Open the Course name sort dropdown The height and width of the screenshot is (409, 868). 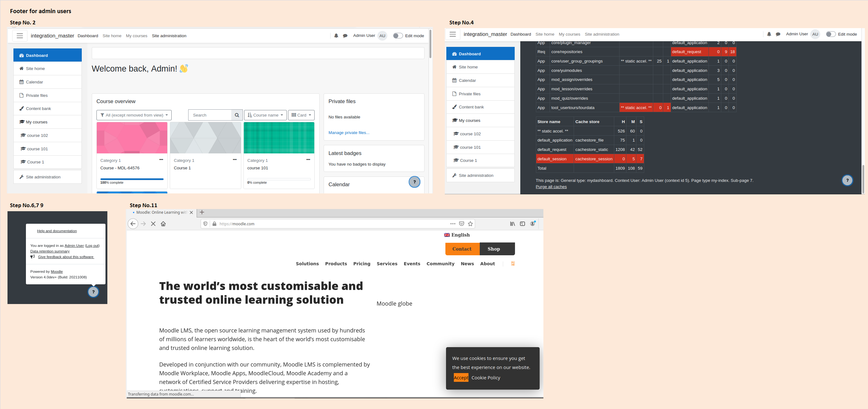tap(266, 115)
